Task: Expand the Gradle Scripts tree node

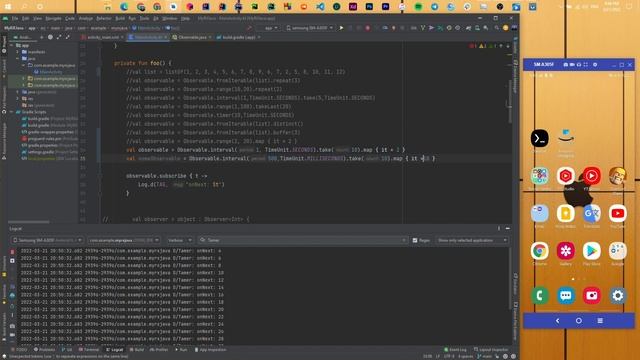Action: coord(12,112)
